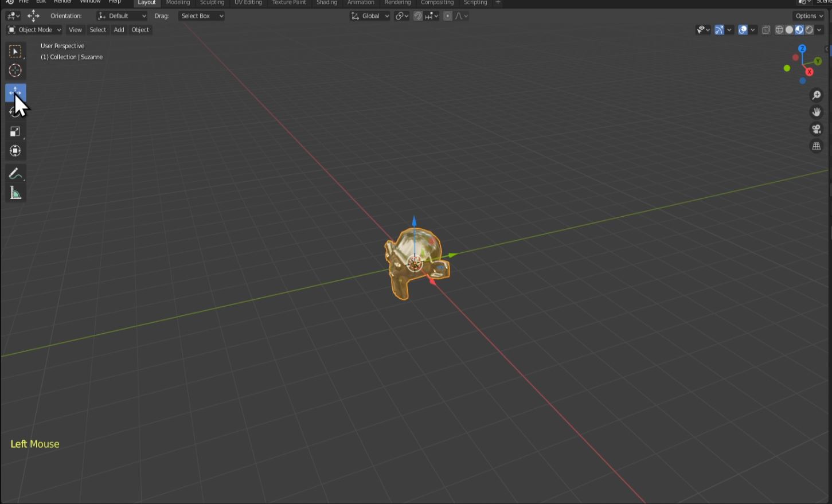Toggle viewport overlays display
Viewport: 832px width, 504px height.
(x=743, y=30)
